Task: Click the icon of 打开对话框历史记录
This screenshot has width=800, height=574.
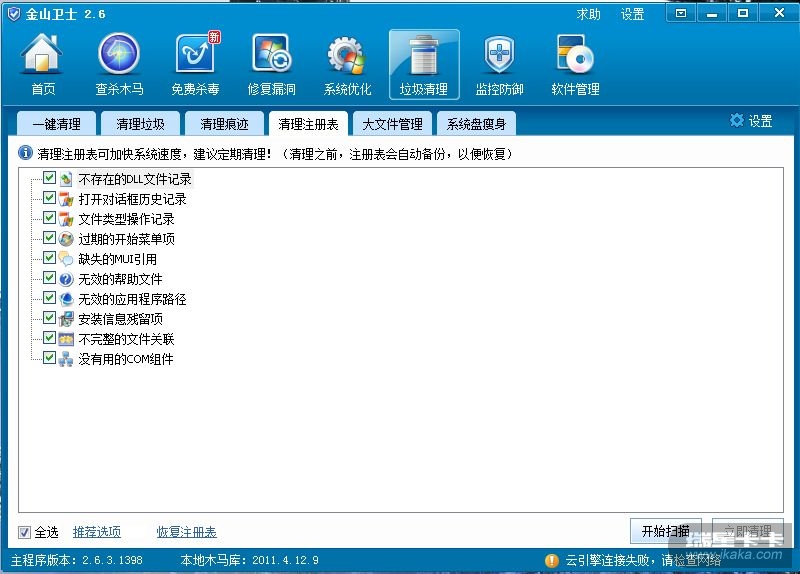Action: tap(66, 199)
